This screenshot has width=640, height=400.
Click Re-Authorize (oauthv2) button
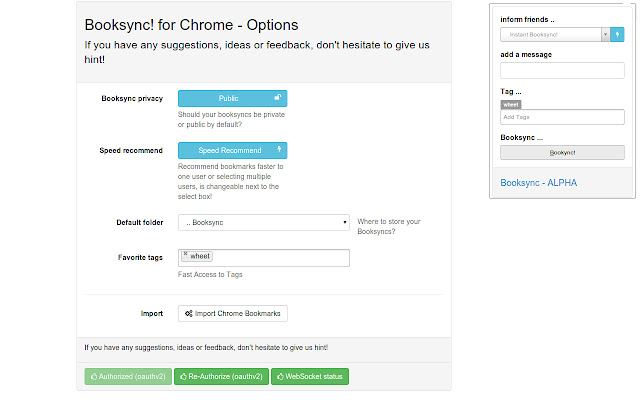221,376
